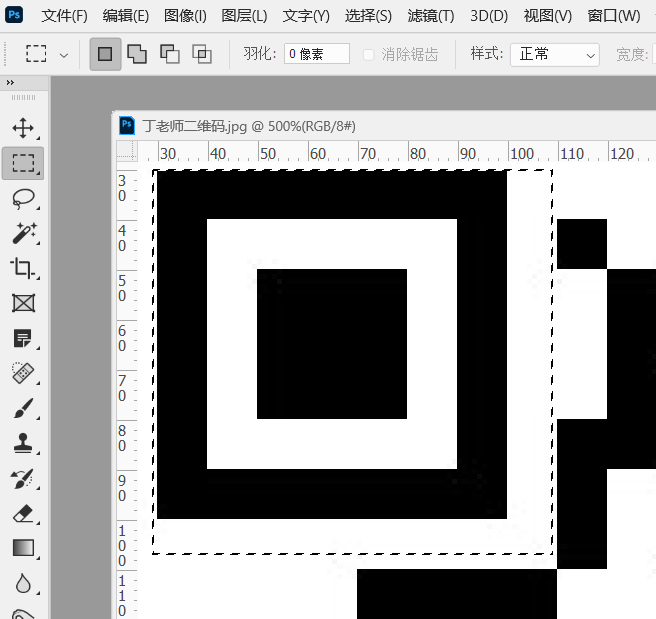Select the Eraser tool
656x619 pixels.
(x=23, y=513)
